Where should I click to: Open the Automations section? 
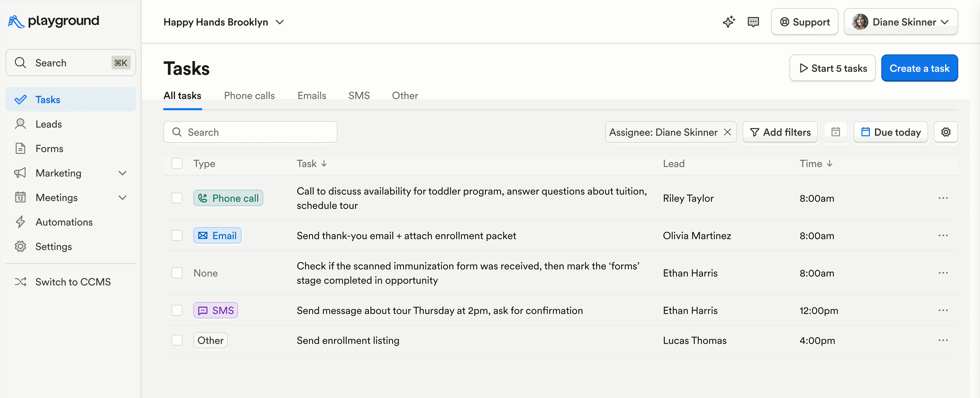[64, 222]
